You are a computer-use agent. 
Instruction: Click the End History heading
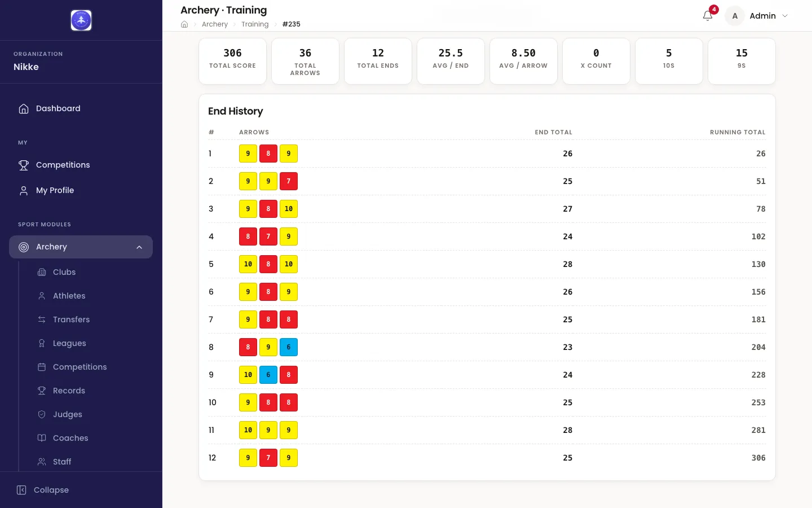point(236,111)
